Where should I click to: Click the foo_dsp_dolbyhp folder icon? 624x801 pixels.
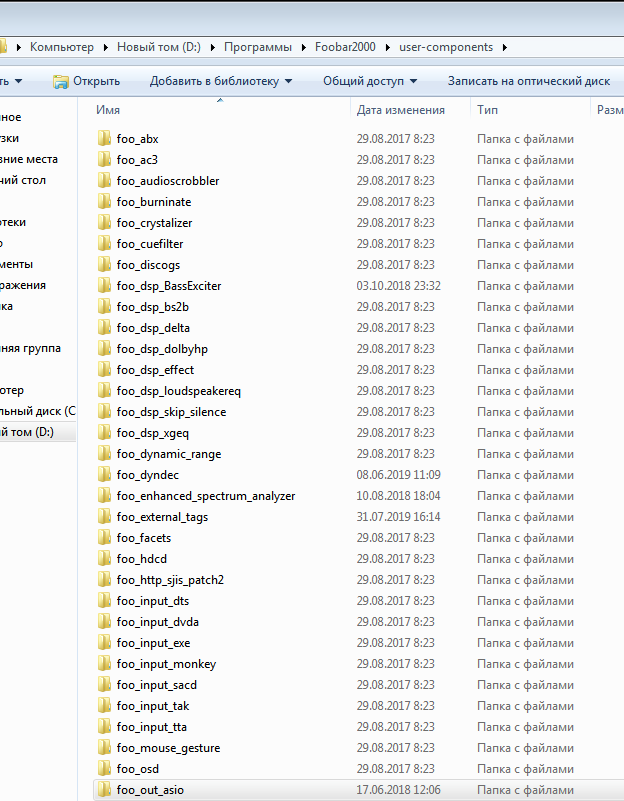(x=104, y=348)
